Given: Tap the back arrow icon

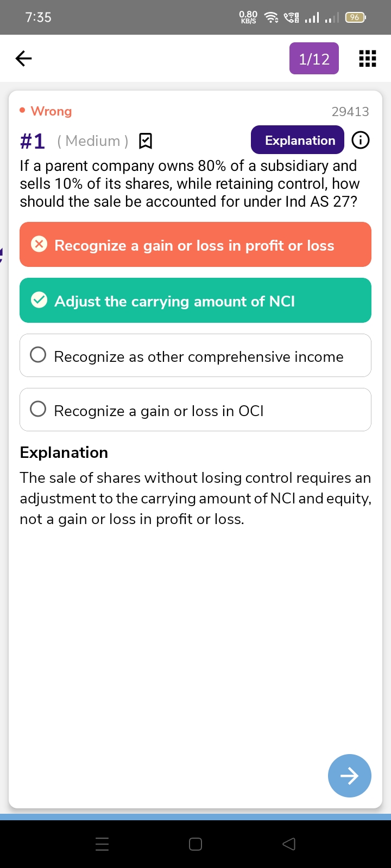Looking at the screenshot, I should (x=24, y=58).
